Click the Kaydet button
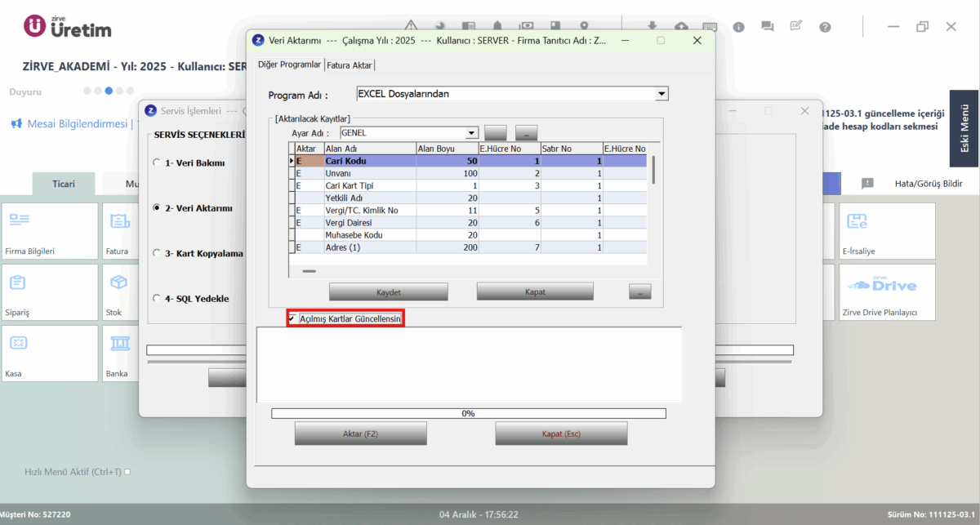 pyautogui.click(x=389, y=291)
